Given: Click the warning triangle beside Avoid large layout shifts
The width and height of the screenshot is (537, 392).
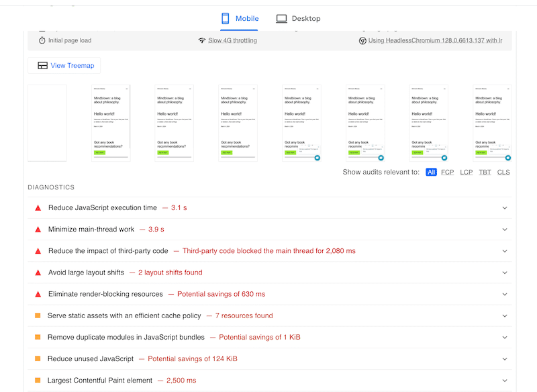Looking at the screenshot, I should tap(38, 273).
